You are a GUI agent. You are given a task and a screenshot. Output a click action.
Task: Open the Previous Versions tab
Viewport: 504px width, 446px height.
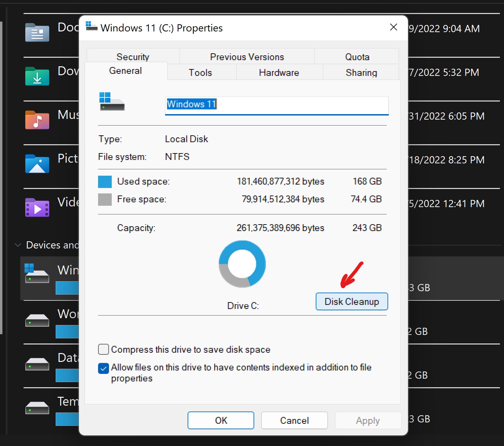[x=247, y=56]
